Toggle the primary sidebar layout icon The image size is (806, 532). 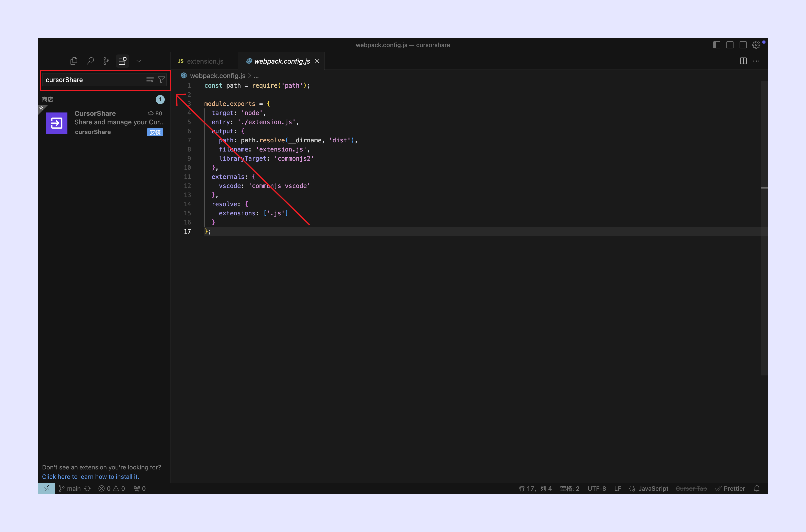[717, 45]
